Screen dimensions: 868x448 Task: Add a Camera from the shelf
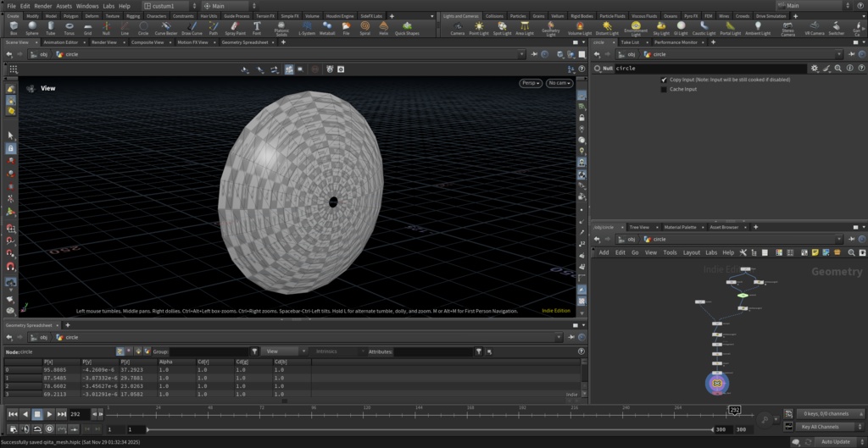click(457, 28)
